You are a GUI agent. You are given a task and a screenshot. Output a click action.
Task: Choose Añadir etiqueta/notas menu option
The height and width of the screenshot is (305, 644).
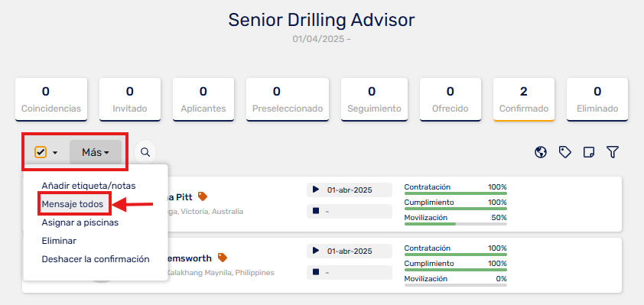coord(89,186)
